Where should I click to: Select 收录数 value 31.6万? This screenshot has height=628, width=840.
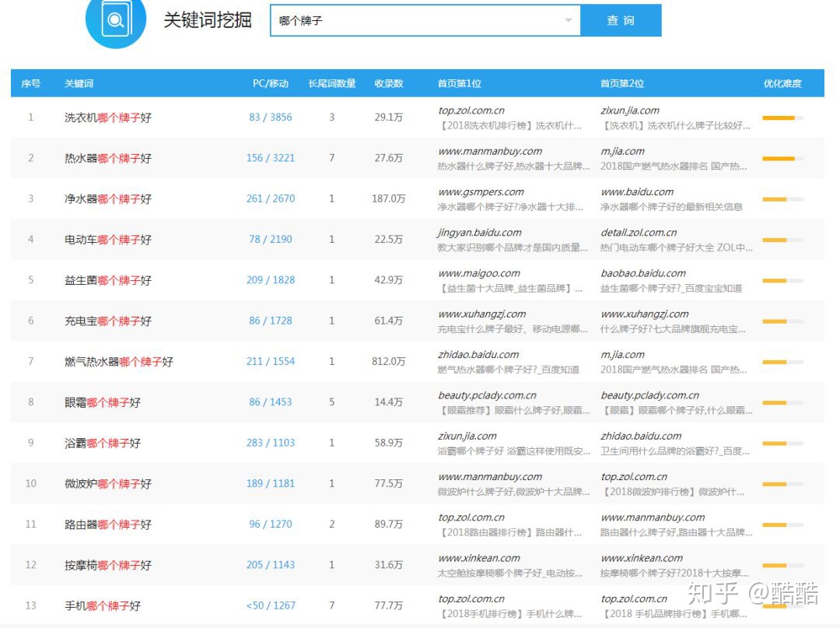(x=389, y=565)
